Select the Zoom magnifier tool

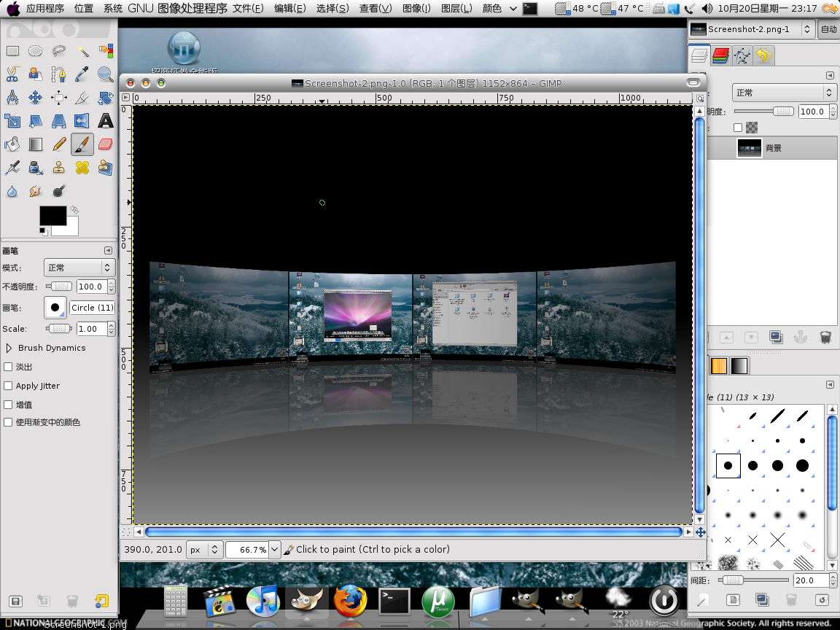106,74
